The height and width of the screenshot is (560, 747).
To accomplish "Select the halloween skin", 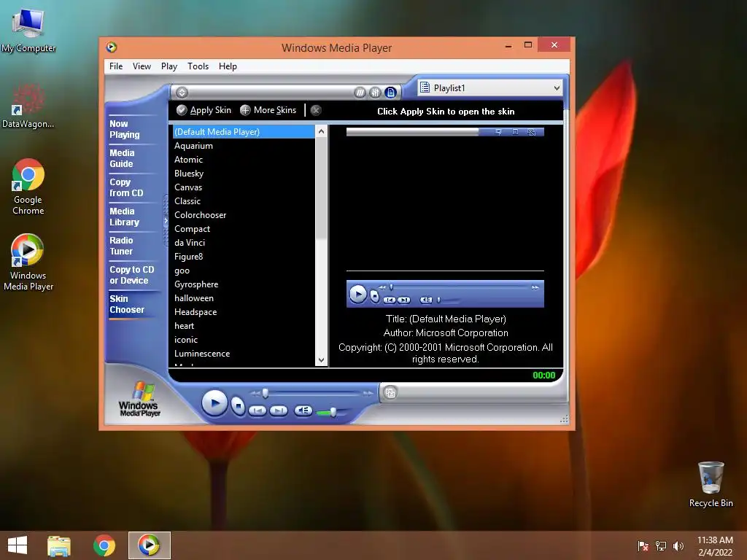I will (x=244, y=297).
